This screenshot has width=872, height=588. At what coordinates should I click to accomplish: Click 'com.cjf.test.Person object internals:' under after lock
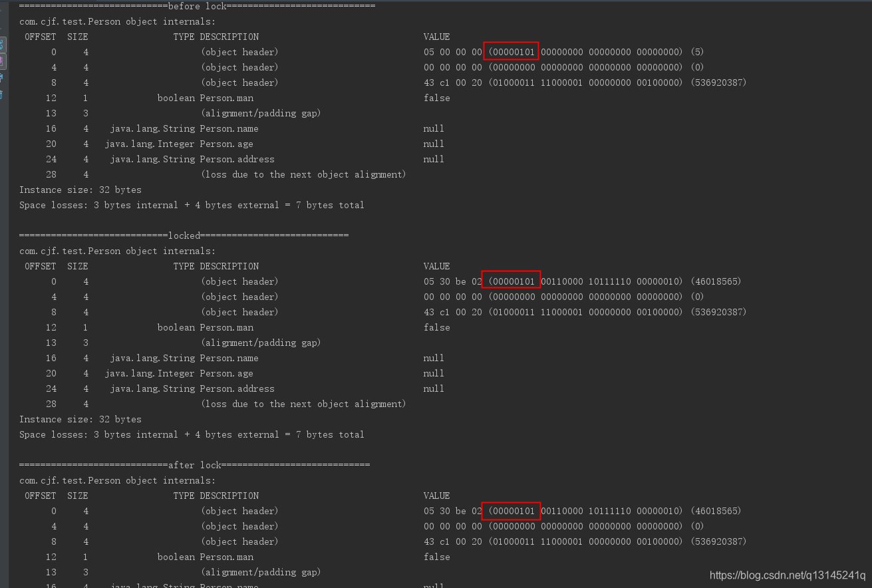(x=117, y=480)
